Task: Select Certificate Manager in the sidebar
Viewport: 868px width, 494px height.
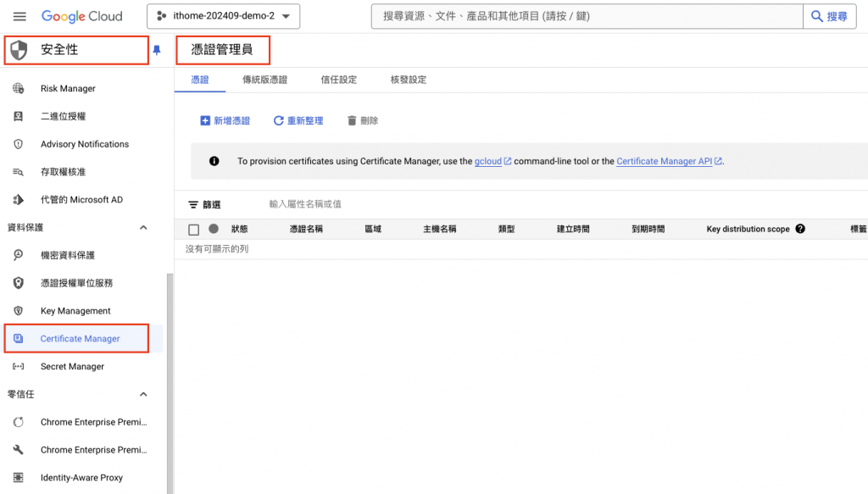Action: (81, 339)
